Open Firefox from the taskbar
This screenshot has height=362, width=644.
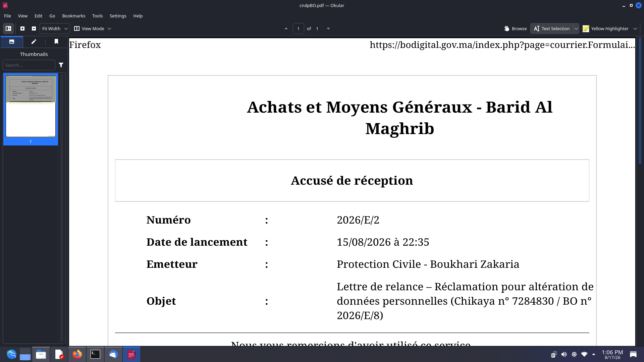pos(77,354)
